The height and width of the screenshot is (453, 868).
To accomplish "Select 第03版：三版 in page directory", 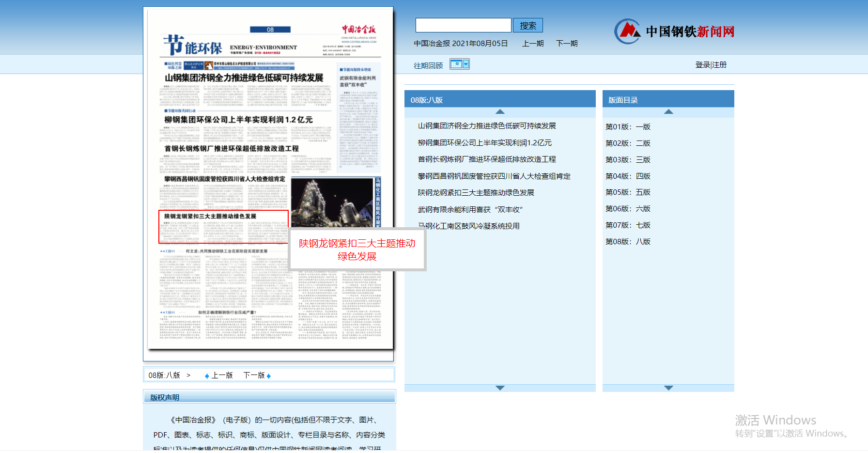I will click(628, 160).
